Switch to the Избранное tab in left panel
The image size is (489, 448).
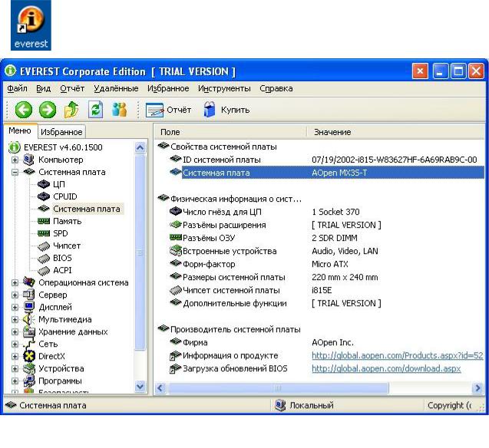click(61, 132)
